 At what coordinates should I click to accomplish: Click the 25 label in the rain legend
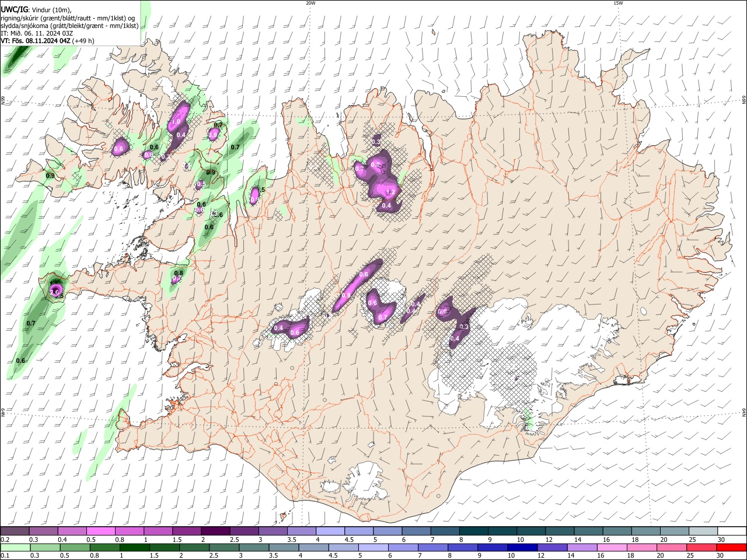[x=690, y=556]
